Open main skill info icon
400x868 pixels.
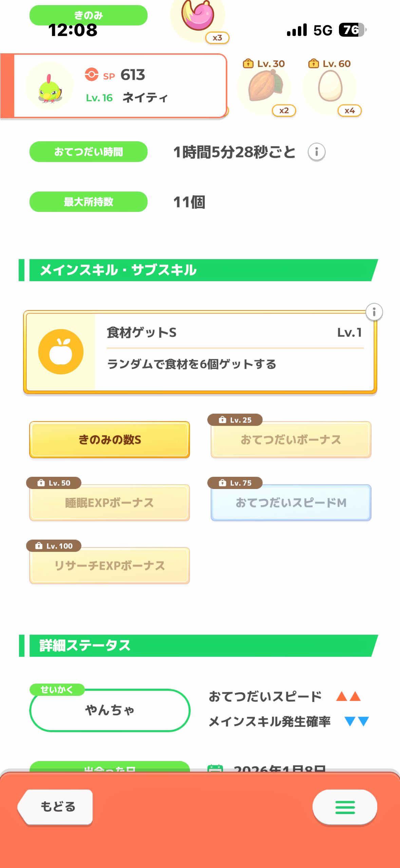(374, 312)
